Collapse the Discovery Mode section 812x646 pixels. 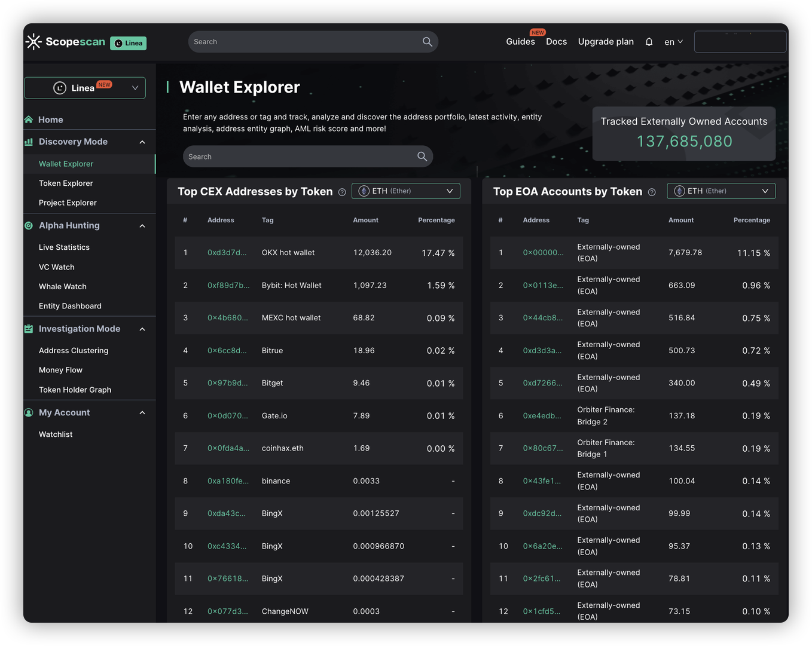[x=142, y=142]
